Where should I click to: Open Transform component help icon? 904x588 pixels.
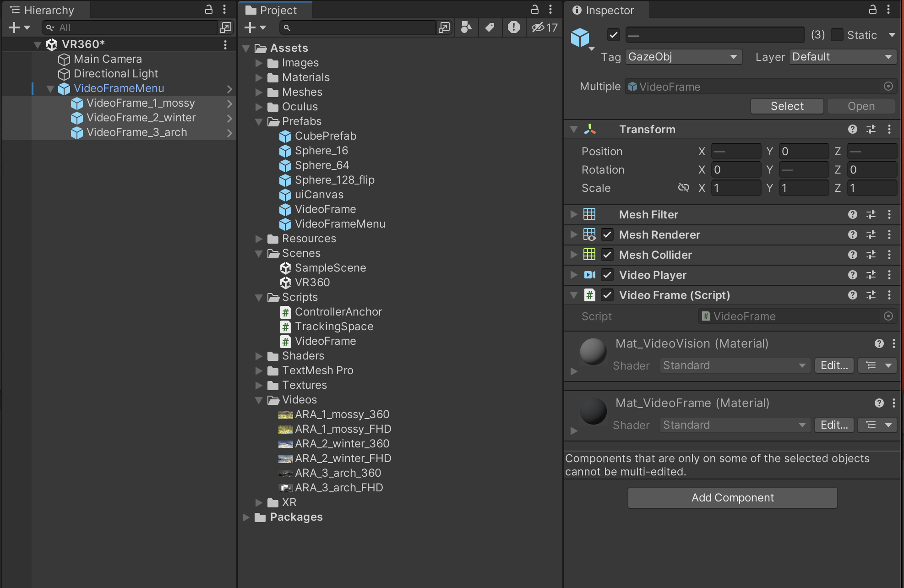(852, 130)
